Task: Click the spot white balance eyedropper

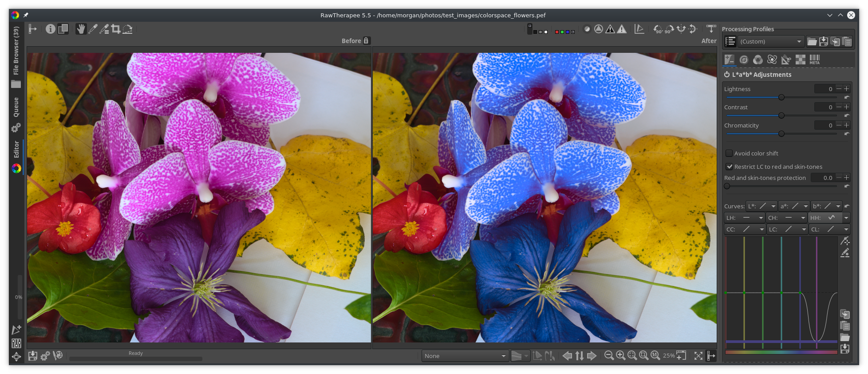Action: click(93, 29)
